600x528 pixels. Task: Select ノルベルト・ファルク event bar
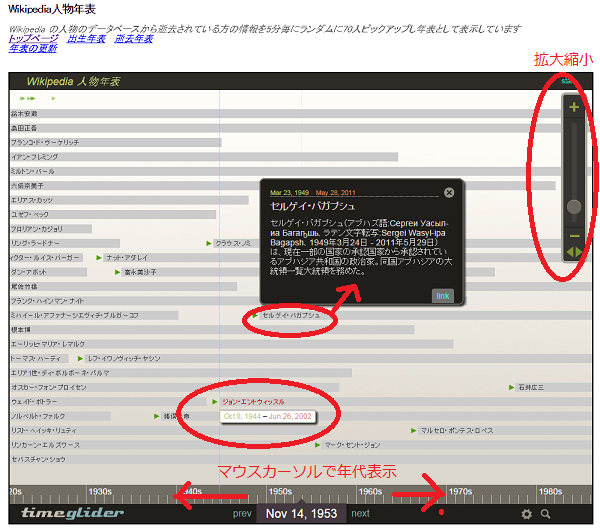point(60,416)
